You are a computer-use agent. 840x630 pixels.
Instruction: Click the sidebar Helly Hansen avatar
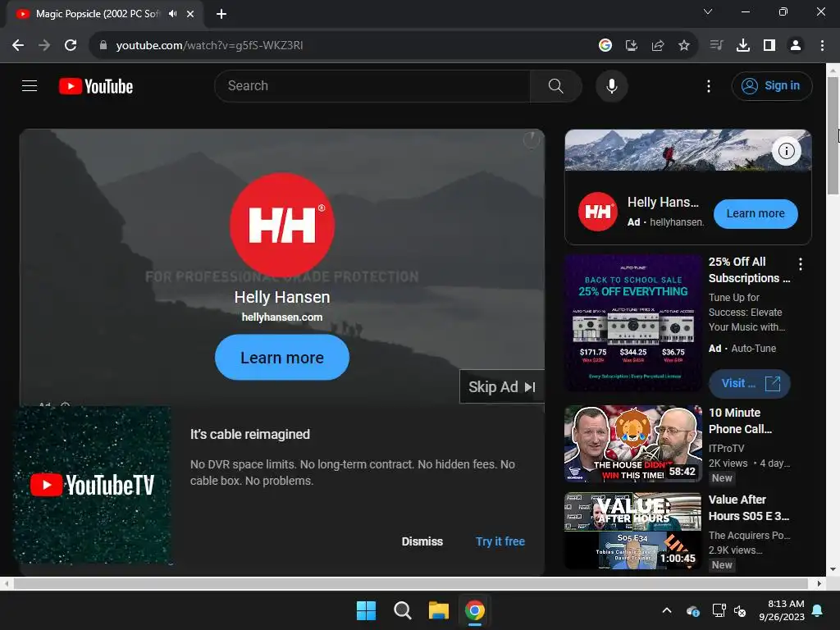coord(597,212)
